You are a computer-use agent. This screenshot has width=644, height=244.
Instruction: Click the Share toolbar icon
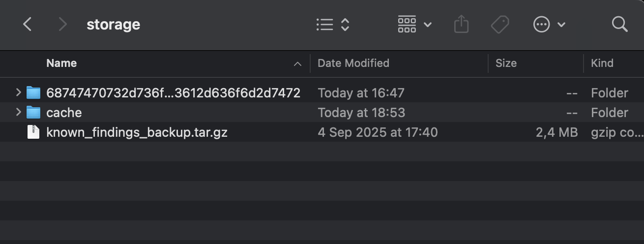coord(461,24)
